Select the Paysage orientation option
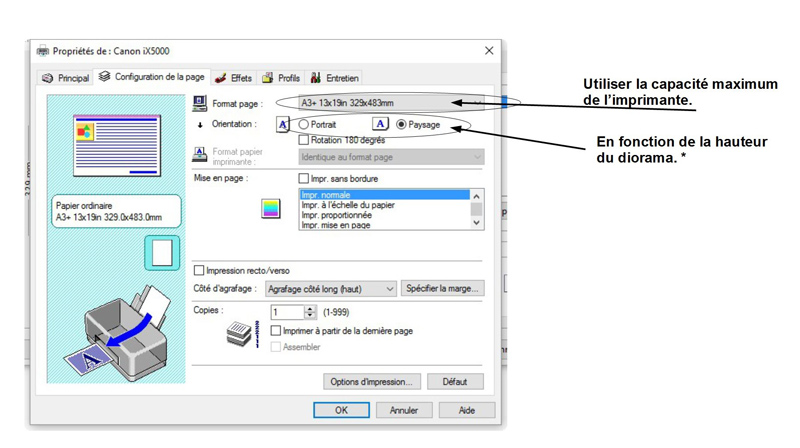Image resolution: width=800 pixels, height=448 pixels. tap(402, 125)
